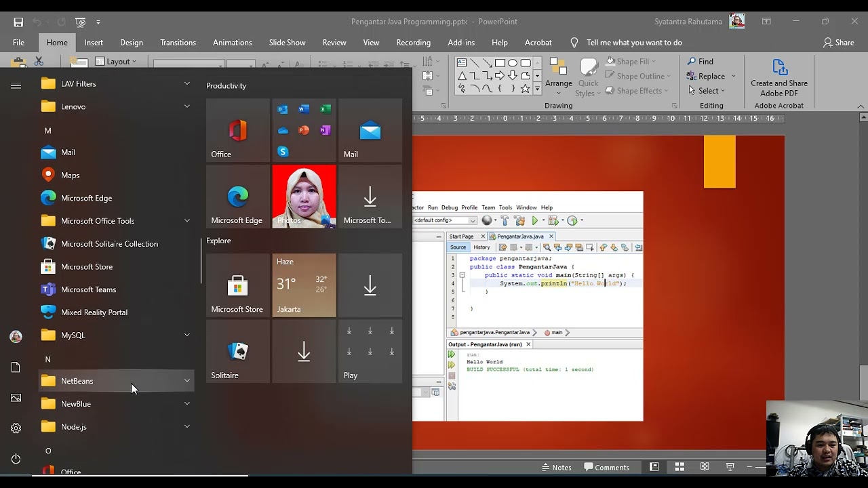Expand the Microsoft Office Tools folder
The image size is (868, 488).
pyautogui.click(x=187, y=221)
